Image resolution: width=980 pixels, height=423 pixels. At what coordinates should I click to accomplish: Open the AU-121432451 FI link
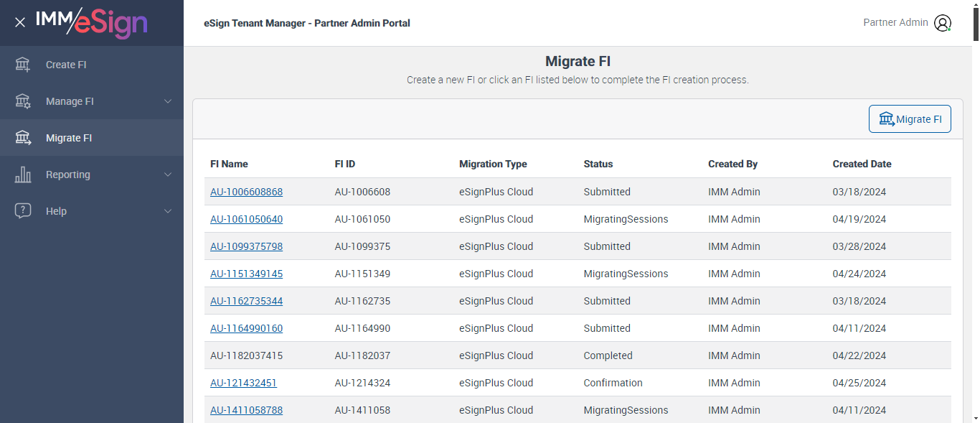[243, 383]
